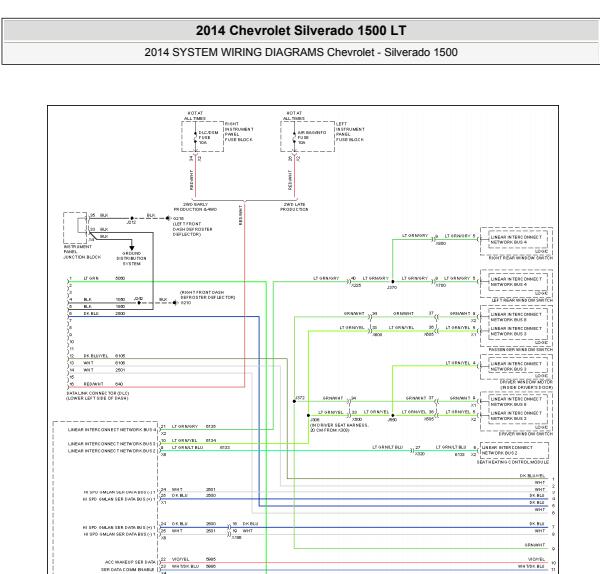Click the "Driver Window Switch" label
The image size is (600, 574).
pyautogui.click(x=526, y=434)
